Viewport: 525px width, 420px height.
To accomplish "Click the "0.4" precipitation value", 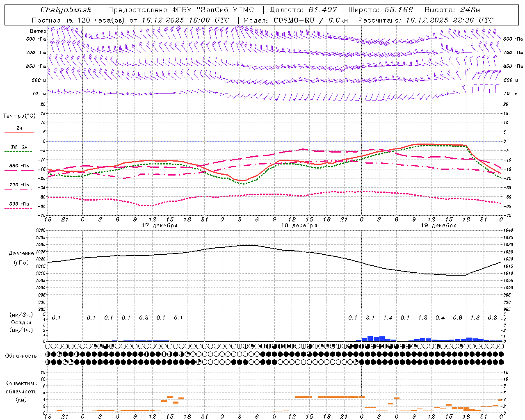I will pyautogui.click(x=440, y=318).
